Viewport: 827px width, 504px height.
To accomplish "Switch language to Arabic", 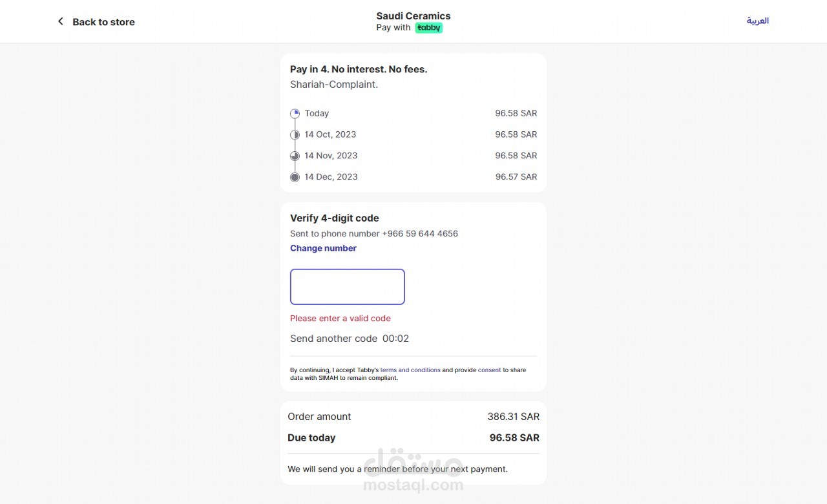I will pyautogui.click(x=757, y=21).
